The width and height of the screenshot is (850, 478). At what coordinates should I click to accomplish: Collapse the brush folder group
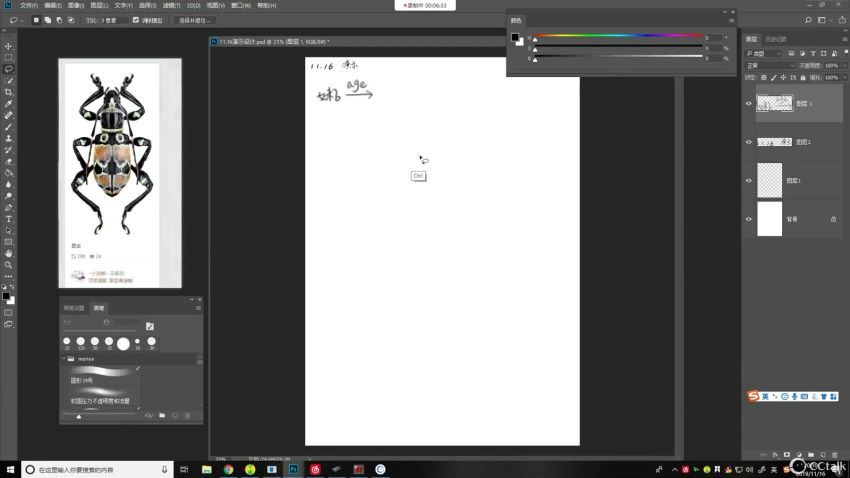(64, 358)
